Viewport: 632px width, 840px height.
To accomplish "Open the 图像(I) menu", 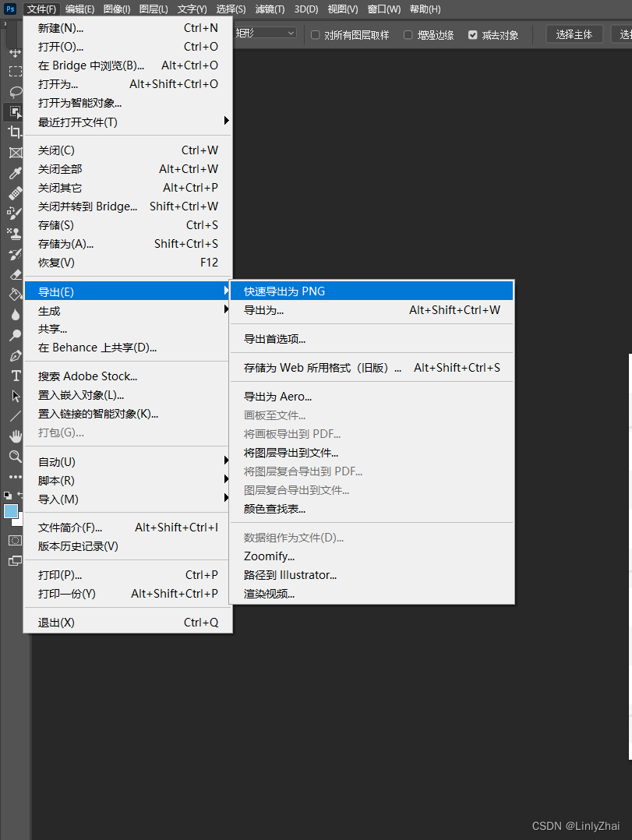I will click(117, 9).
